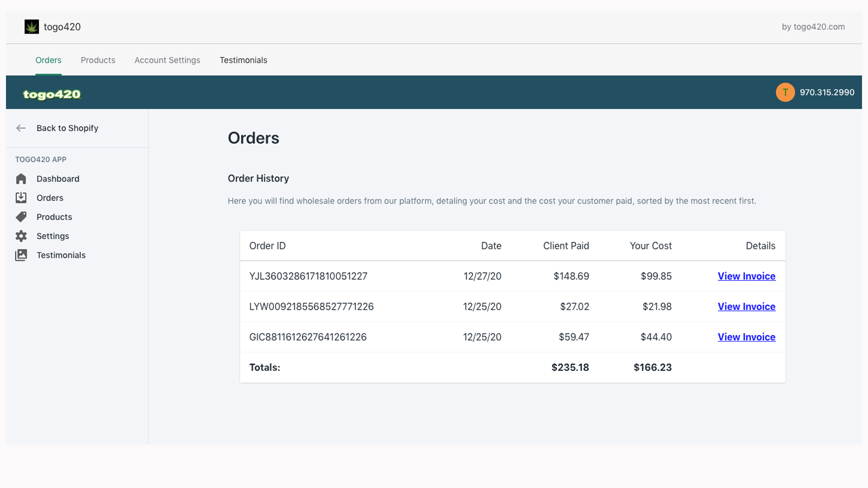View Invoice for order YJL3603286171810051227
This screenshot has height=488, width=868.
pos(746,276)
